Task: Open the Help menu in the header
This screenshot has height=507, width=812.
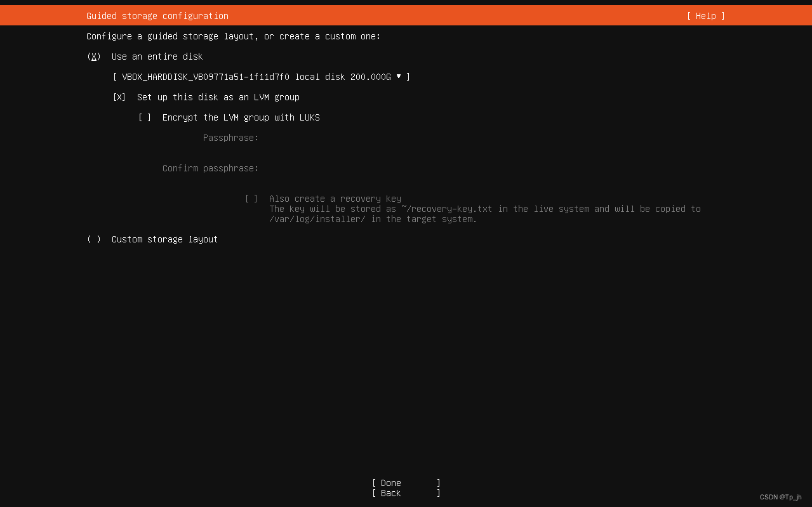Action: point(705,16)
